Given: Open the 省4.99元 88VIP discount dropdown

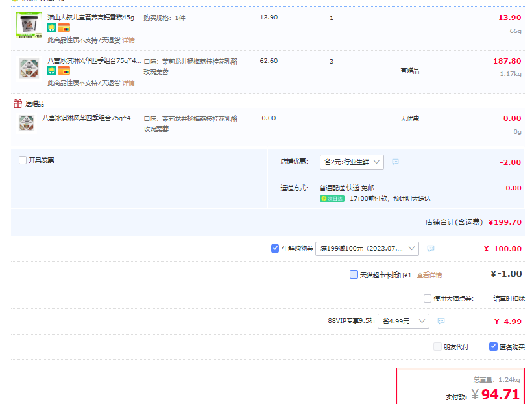Looking at the screenshot, I should [x=404, y=321].
